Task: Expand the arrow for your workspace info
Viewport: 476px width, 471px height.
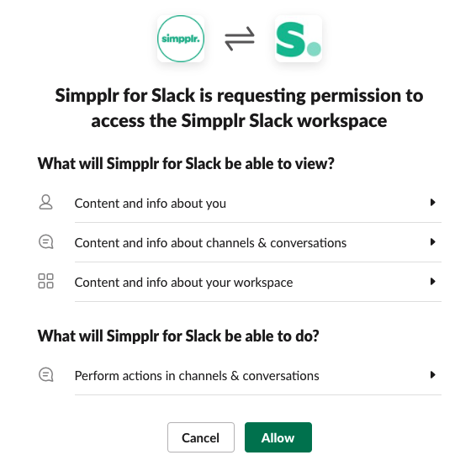Action: (x=432, y=282)
